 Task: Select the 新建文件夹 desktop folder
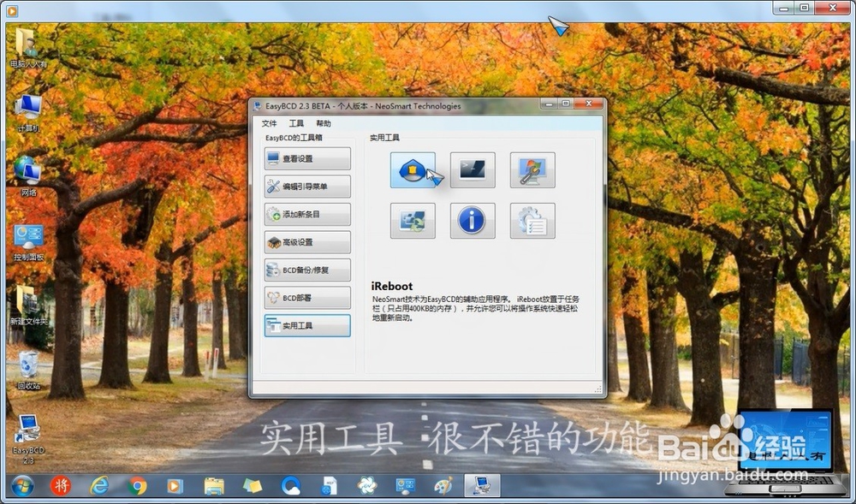pyautogui.click(x=28, y=305)
